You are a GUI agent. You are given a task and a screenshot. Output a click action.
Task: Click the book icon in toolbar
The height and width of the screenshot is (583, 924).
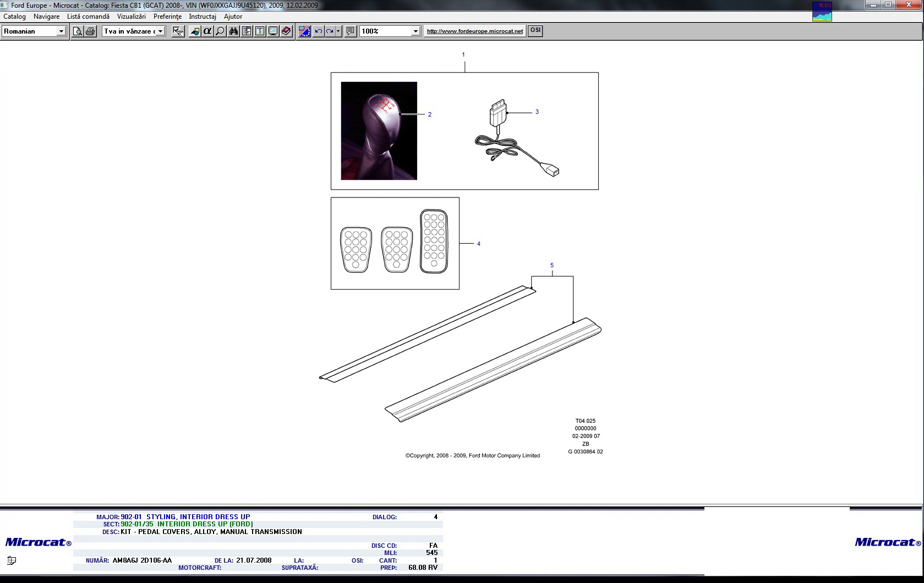[x=286, y=31]
